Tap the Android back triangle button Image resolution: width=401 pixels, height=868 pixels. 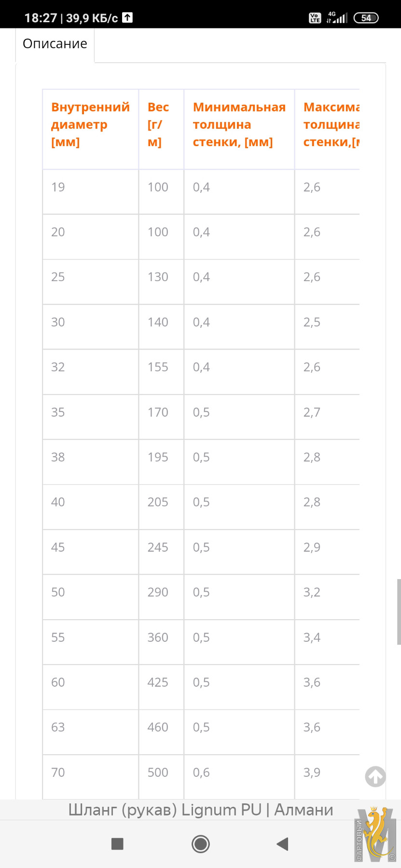point(282,844)
